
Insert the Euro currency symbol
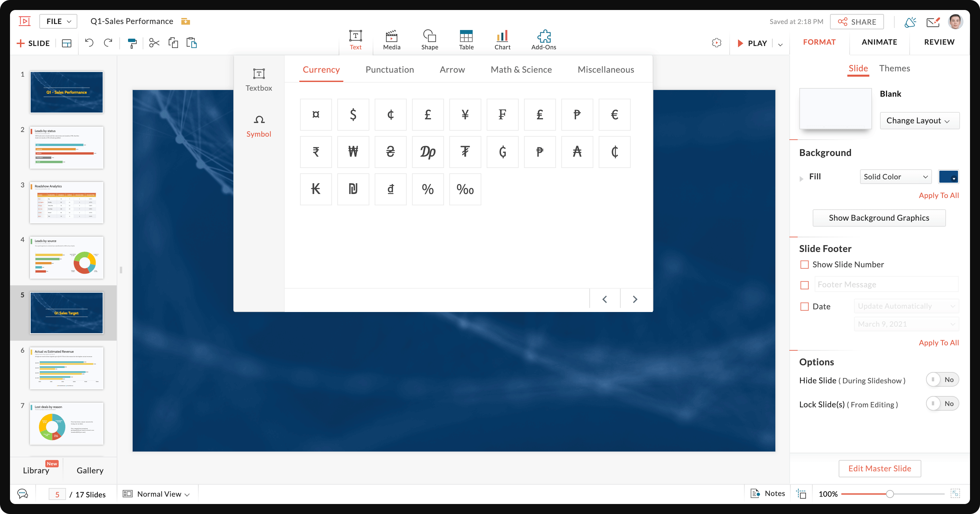pos(614,115)
